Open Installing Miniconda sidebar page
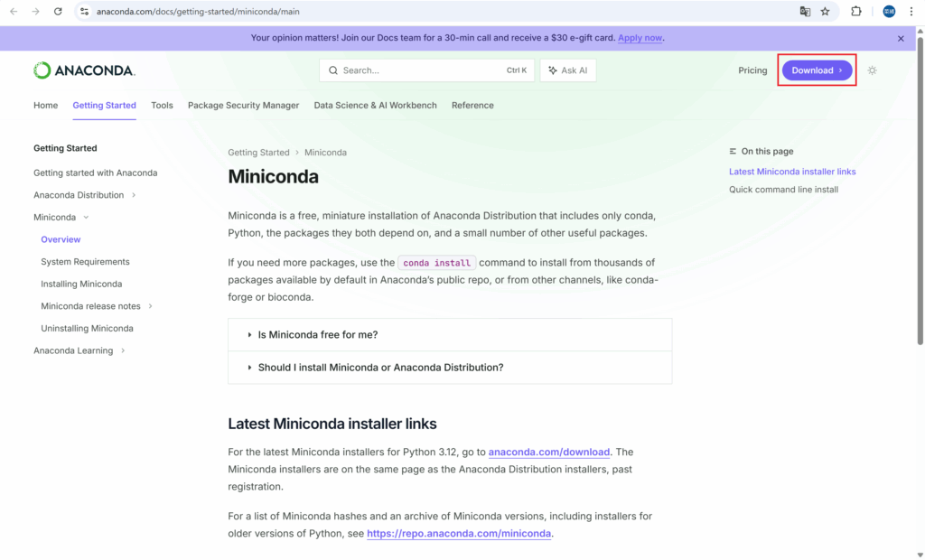925x560 pixels. coord(81,284)
